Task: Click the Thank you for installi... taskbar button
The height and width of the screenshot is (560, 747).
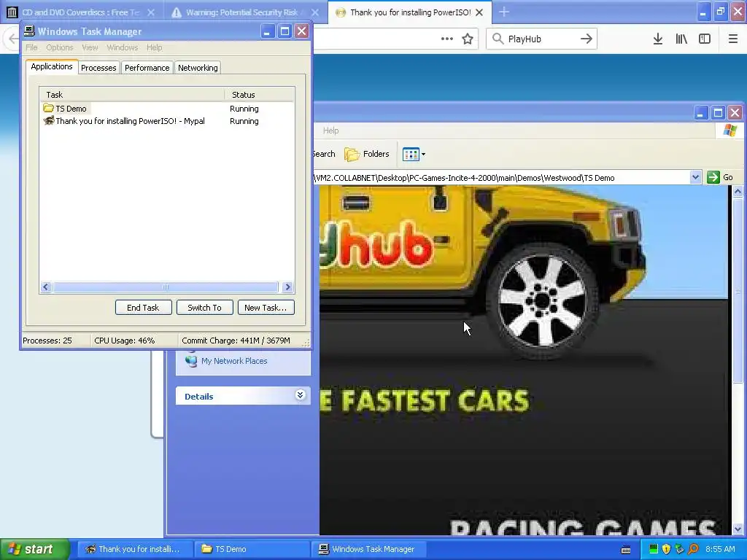Action: point(135,549)
